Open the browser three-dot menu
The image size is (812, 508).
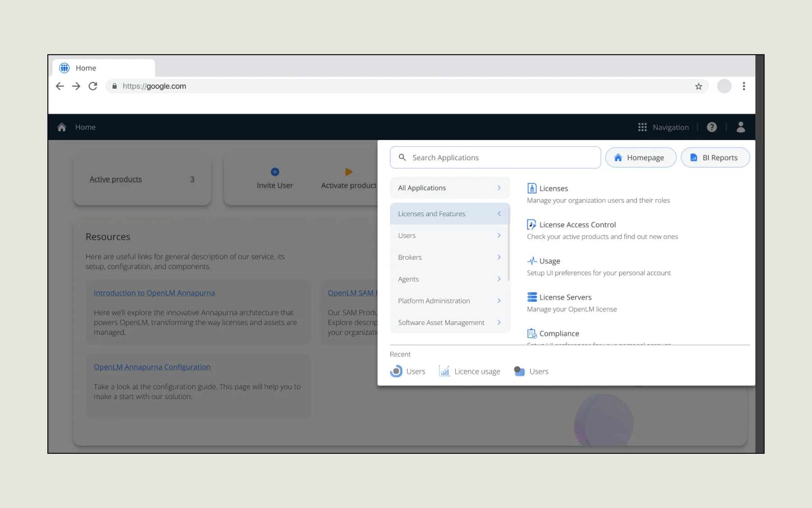coord(744,86)
